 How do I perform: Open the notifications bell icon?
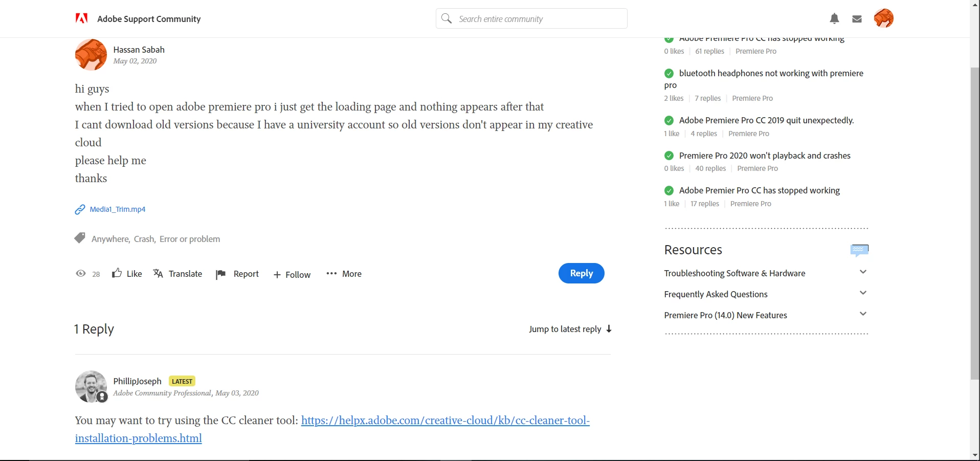(x=834, y=19)
